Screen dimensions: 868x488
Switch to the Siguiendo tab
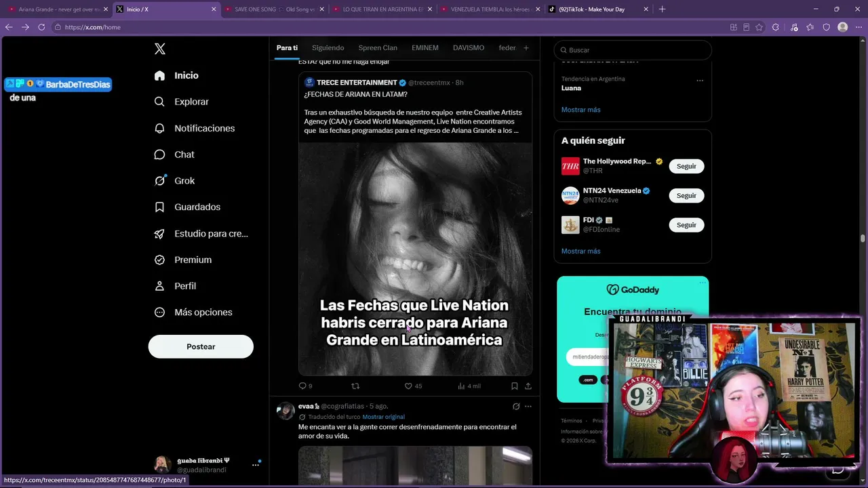pos(328,48)
